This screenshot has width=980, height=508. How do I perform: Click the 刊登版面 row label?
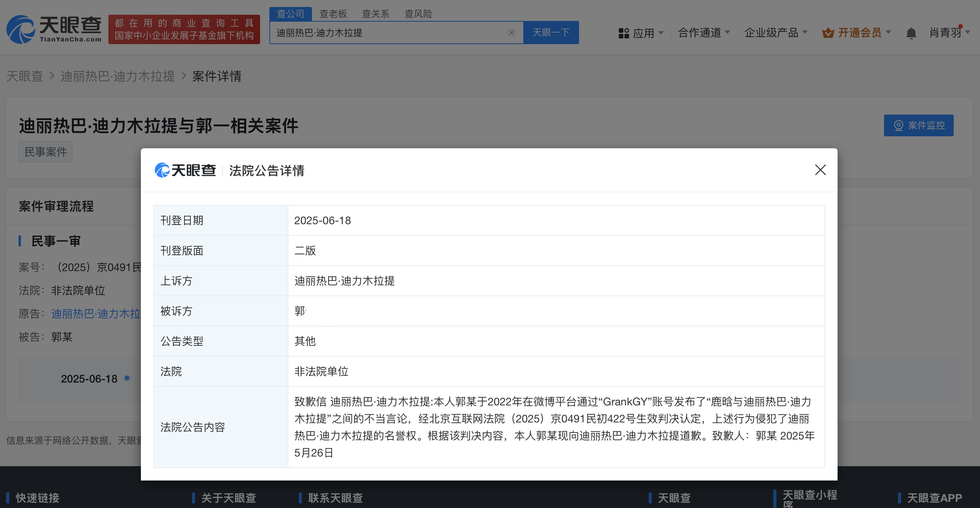(x=182, y=251)
